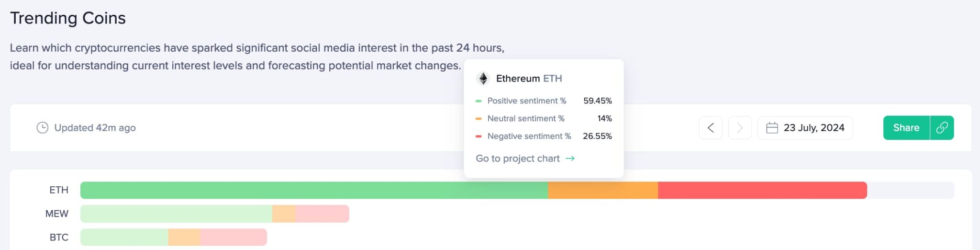Click the clock icon beside Updated text

coord(43,128)
